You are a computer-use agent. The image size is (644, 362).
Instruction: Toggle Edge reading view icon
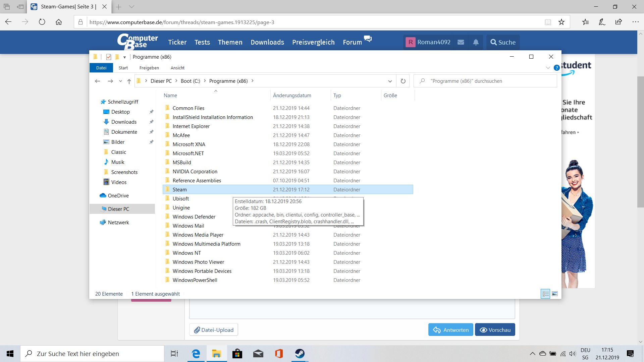coord(548,22)
